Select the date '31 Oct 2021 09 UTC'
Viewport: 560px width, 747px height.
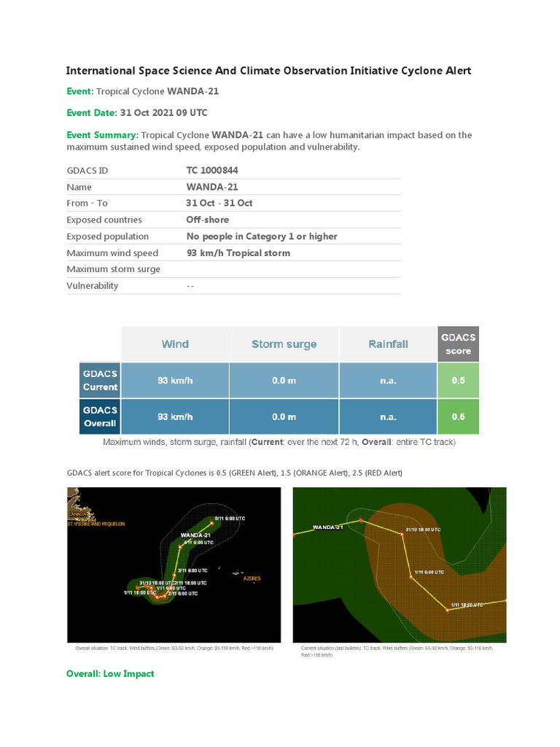point(164,112)
